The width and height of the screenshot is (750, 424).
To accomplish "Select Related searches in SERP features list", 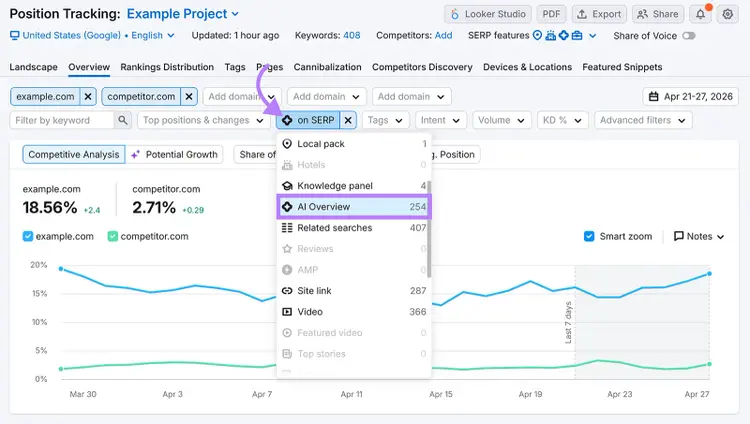I will pos(354,228).
